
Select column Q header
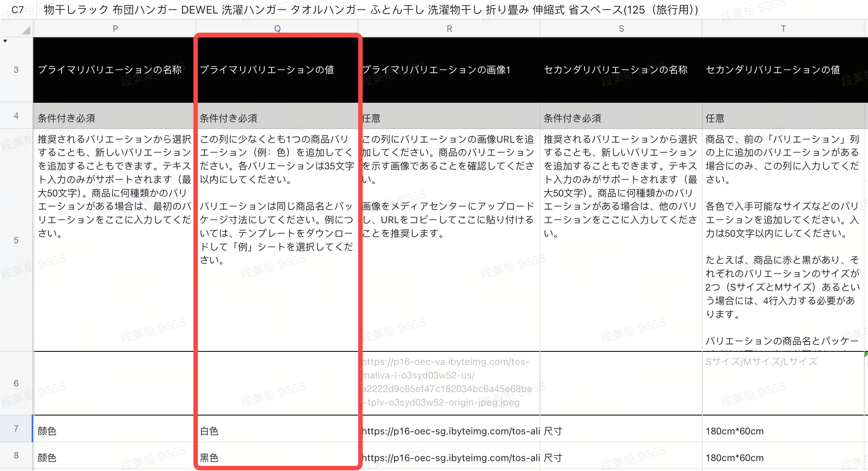coord(277,29)
